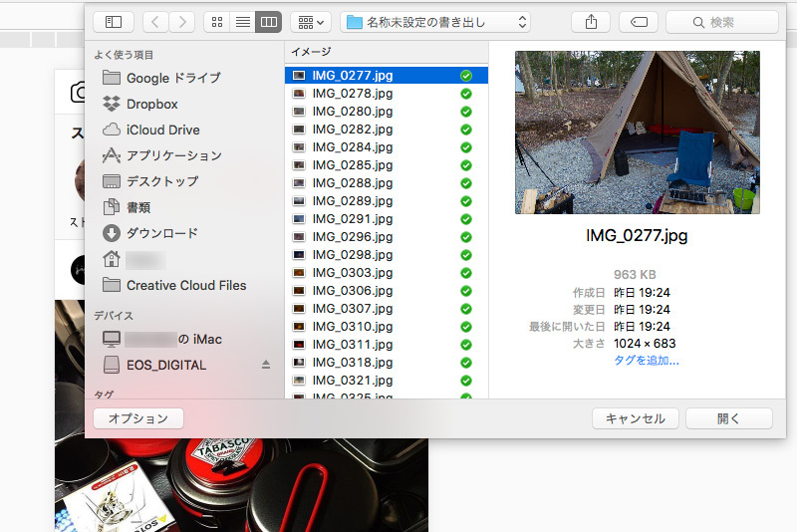797x532 pixels.
Task: Select file IMG_0307.jpg
Action: [x=387, y=309]
